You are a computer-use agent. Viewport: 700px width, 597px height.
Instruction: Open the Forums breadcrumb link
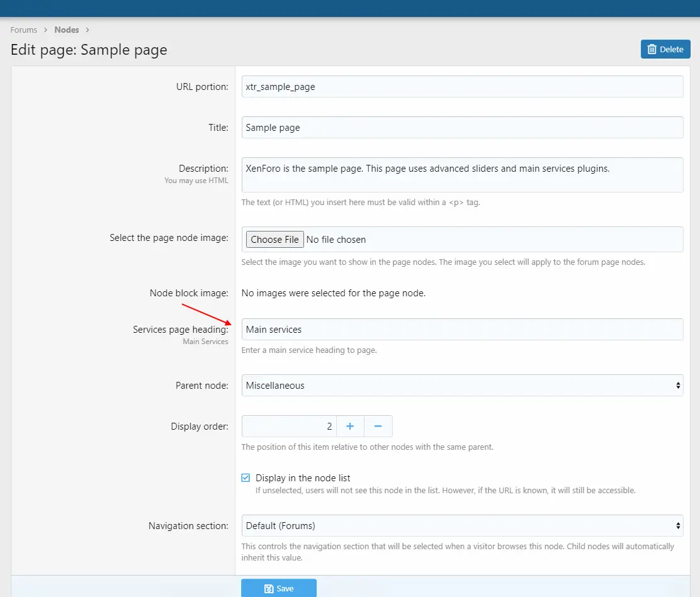coord(24,30)
